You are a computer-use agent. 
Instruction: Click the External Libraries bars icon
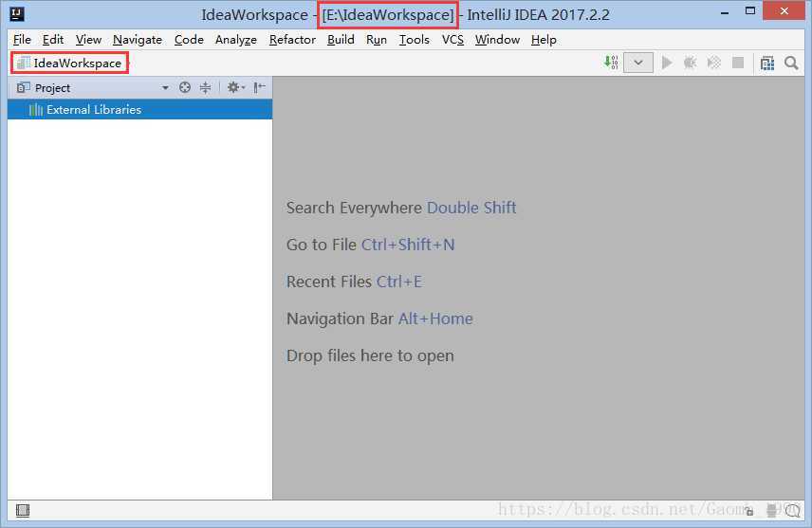point(36,109)
